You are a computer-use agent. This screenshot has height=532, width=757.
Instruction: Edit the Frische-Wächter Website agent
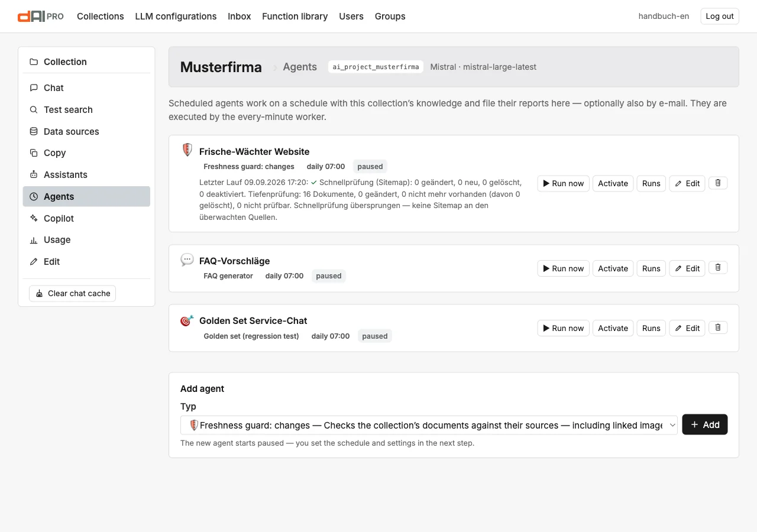687,183
